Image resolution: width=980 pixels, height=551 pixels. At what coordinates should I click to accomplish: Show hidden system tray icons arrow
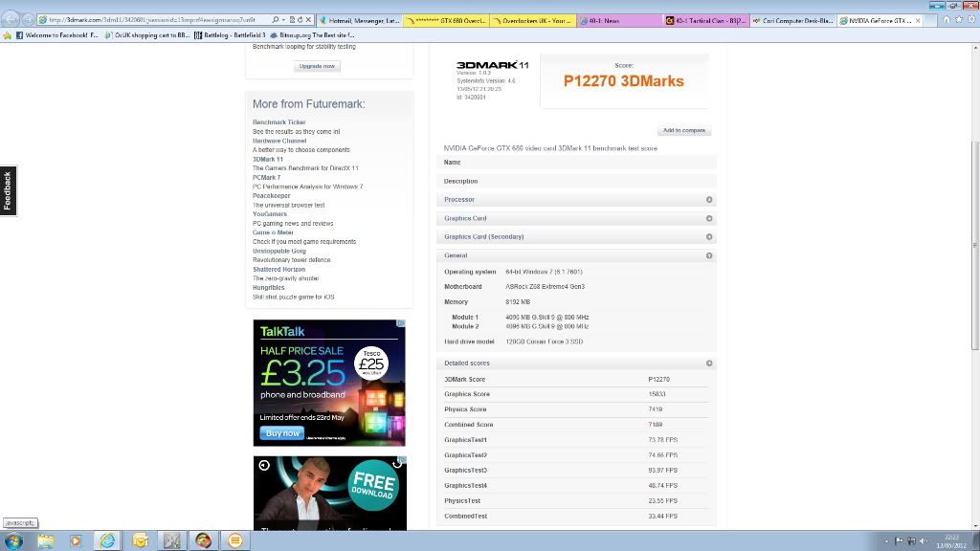coord(886,541)
